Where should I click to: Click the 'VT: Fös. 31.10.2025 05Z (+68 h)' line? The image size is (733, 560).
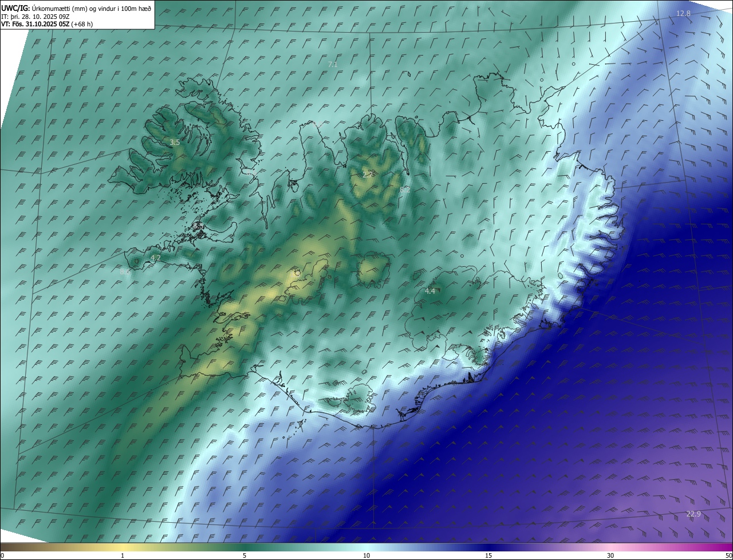point(47,24)
